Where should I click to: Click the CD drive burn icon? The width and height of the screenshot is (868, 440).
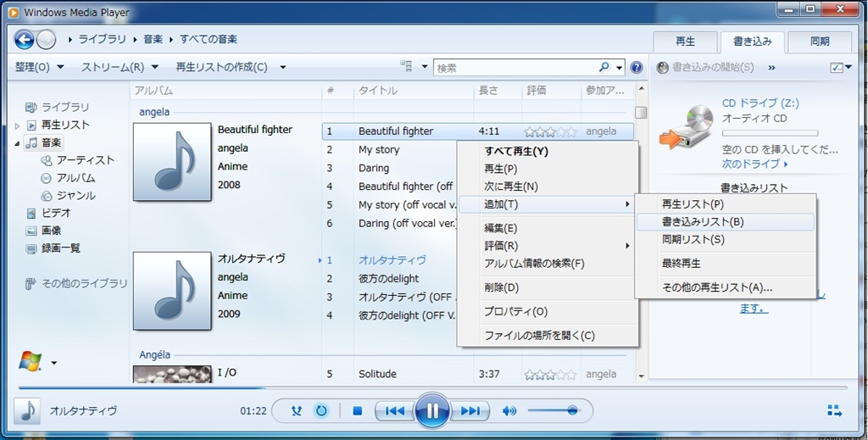tap(687, 127)
